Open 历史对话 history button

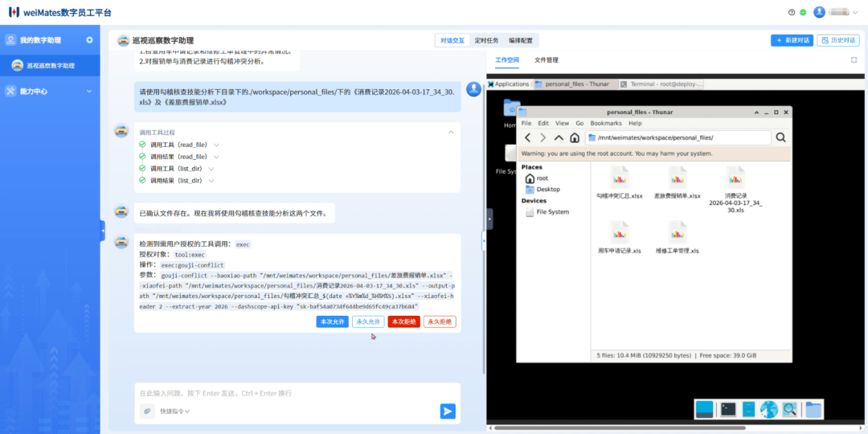pos(838,40)
